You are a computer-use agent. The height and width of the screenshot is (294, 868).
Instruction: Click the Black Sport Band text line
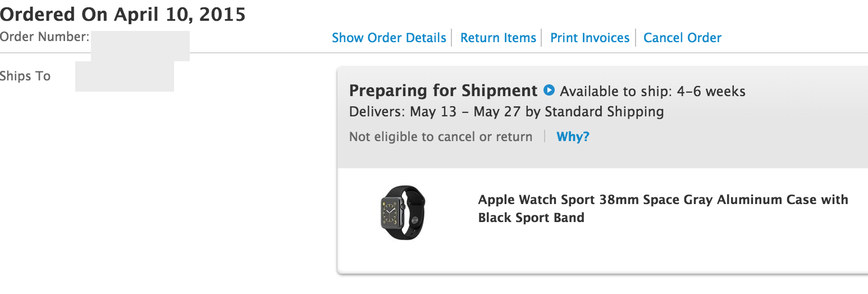531,218
